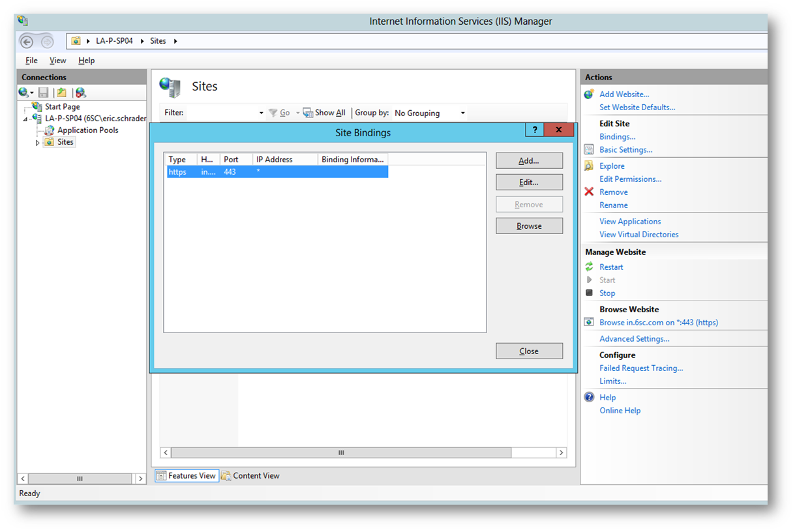Click the Add Website globe icon

tap(589, 94)
